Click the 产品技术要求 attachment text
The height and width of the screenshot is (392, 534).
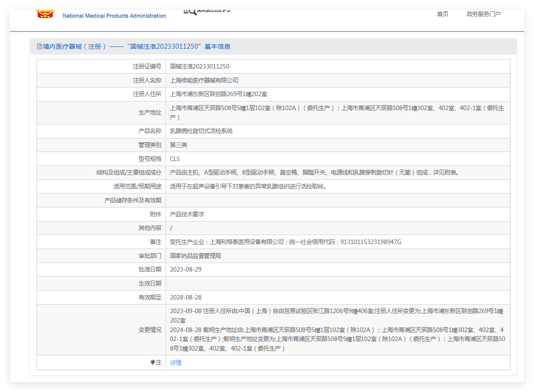[x=187, y=214]
